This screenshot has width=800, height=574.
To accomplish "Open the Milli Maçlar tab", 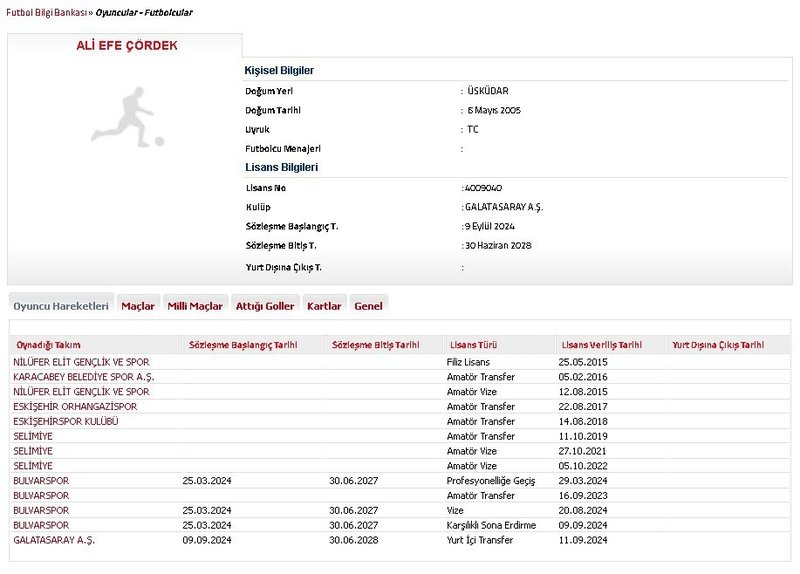I will [195, 306].
